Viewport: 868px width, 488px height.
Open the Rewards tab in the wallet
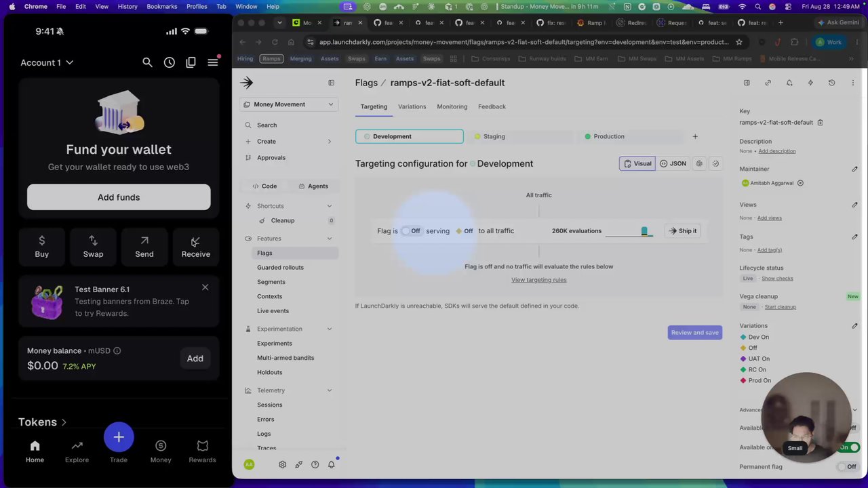(x=202, y=451)
